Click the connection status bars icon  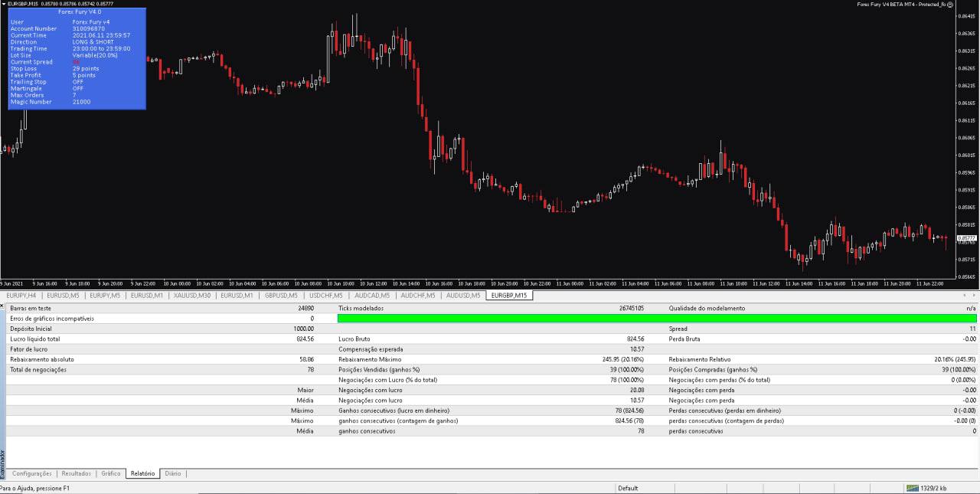click(x=912, y=488)
